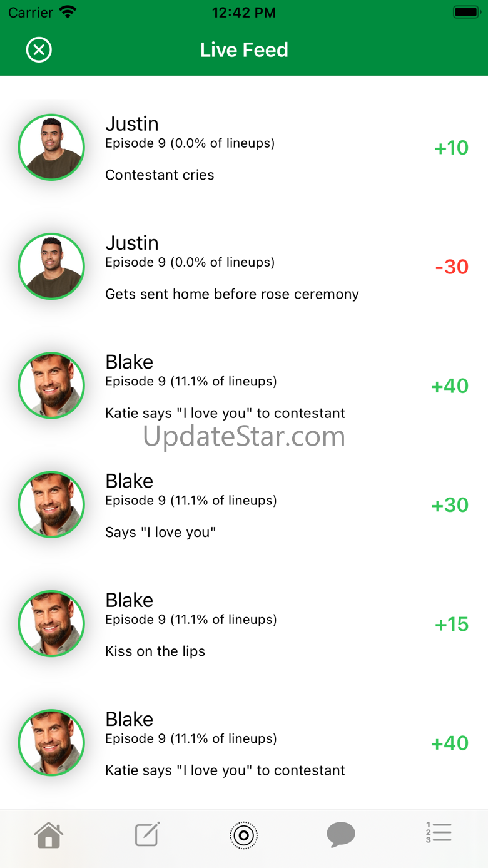Open the Home tab icon
Image resolution: width=488 pixels, height=868 pixels.
coord(49,835)
